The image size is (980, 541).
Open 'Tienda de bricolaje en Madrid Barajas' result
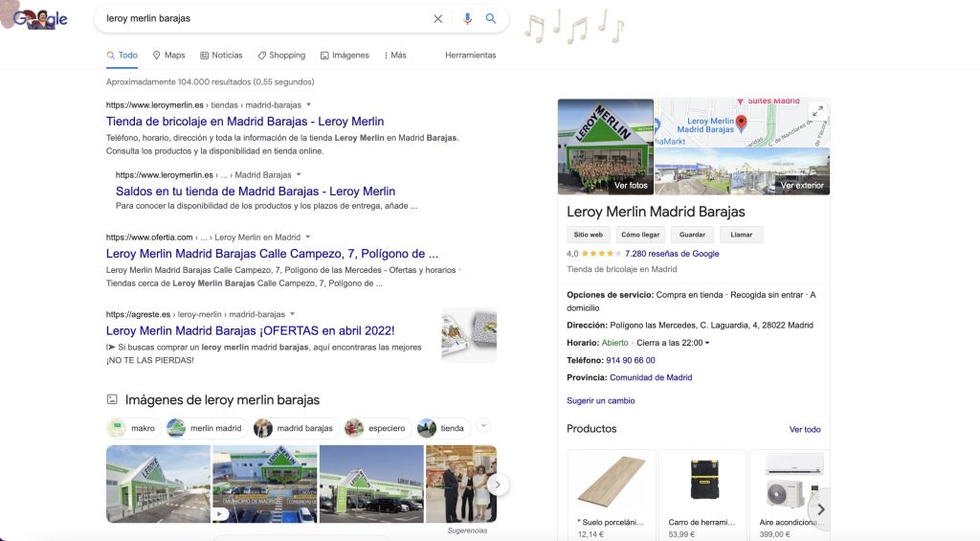coord(245,122)
